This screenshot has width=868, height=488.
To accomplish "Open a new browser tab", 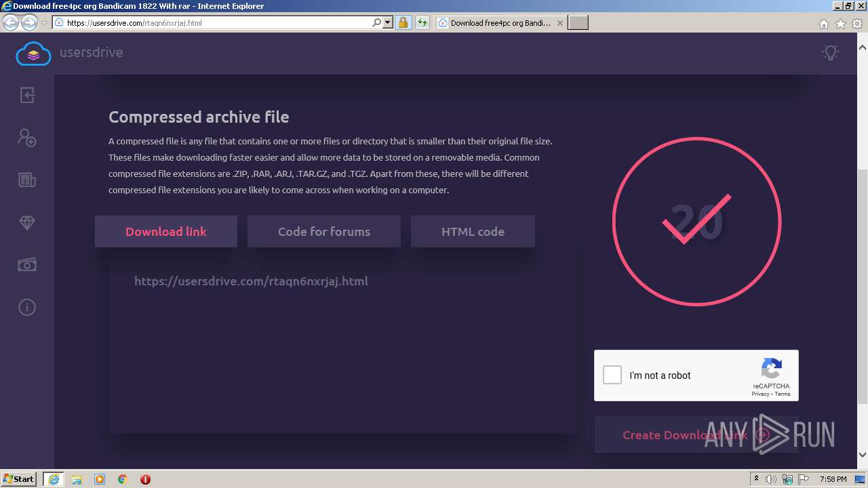I will point(578,23).
